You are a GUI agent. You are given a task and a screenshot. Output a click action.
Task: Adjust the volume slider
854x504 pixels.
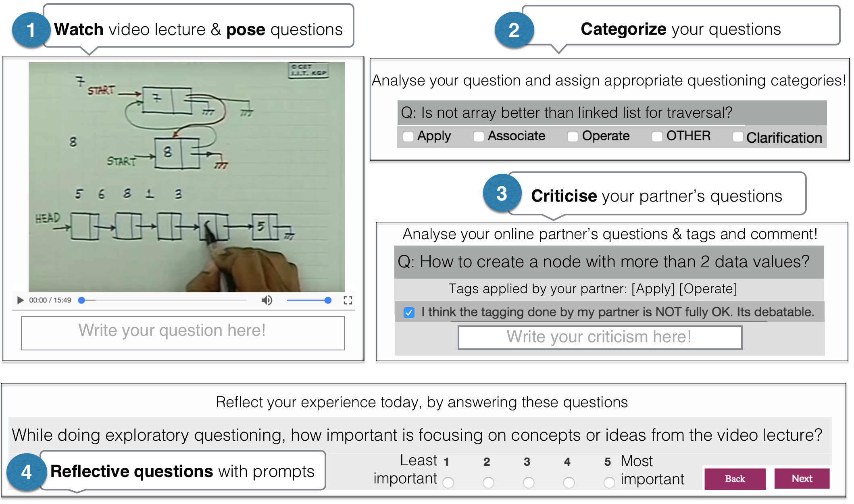tap(309, 300)
